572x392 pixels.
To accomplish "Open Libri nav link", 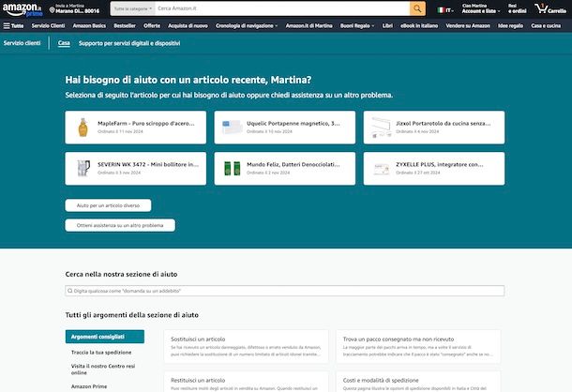I will (387, 26).
